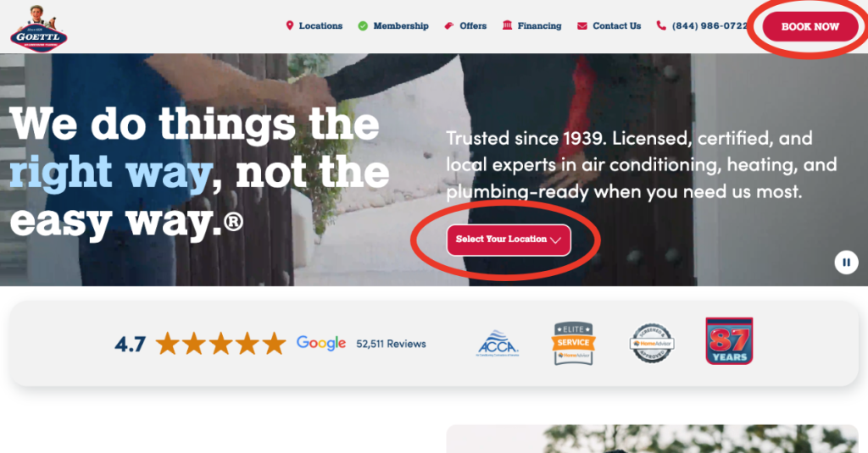868x453 pixels.
Task: Open the 52,511 Reviews link
Action: (x=391, y=344)
